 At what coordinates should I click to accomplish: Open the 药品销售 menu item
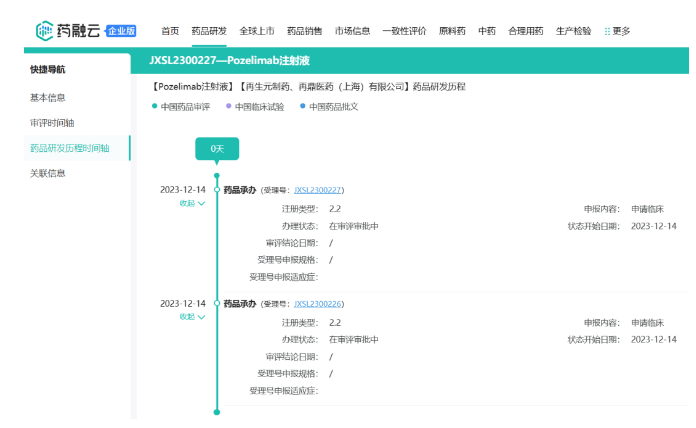coord(304,31)
